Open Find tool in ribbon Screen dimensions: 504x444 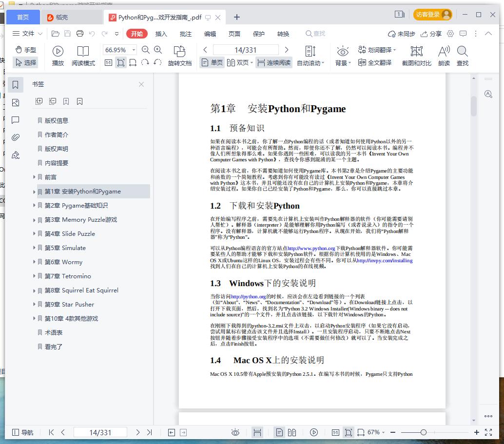[x=462, y=56]
